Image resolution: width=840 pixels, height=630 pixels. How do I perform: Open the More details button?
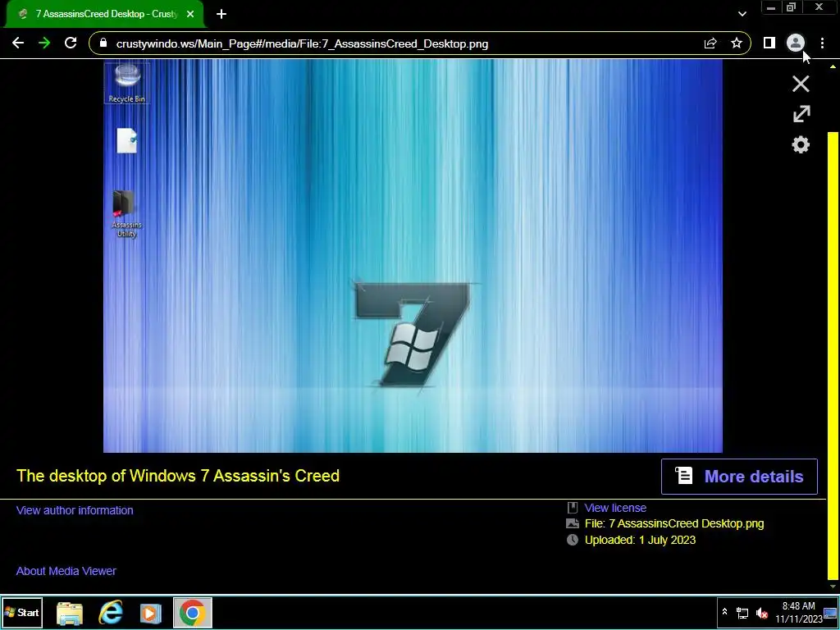tap(739, 477)
